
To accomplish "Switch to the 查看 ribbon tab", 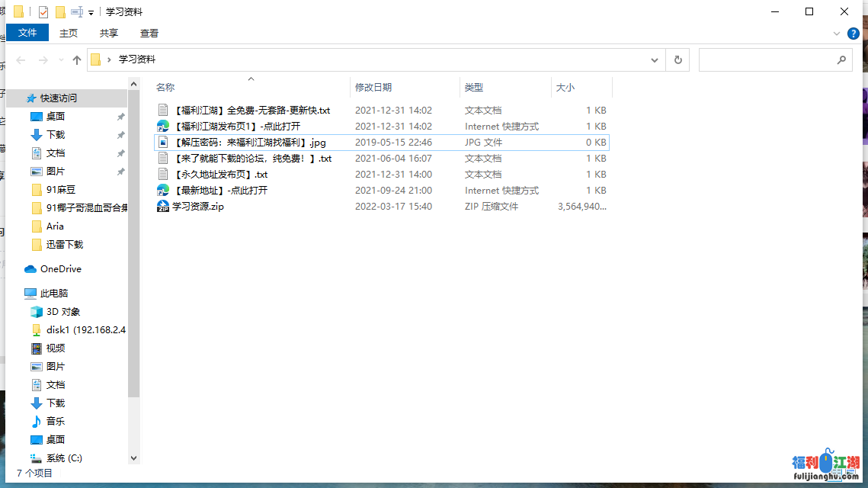I will click(149, 33).
